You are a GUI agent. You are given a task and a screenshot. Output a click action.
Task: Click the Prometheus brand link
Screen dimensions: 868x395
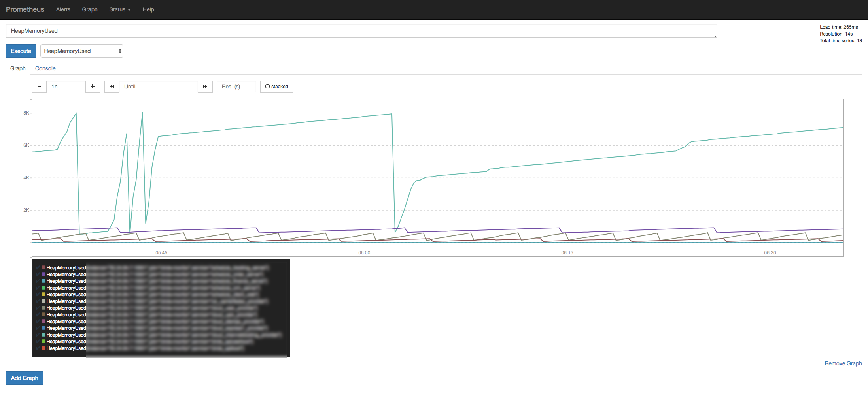coord(25,9)
